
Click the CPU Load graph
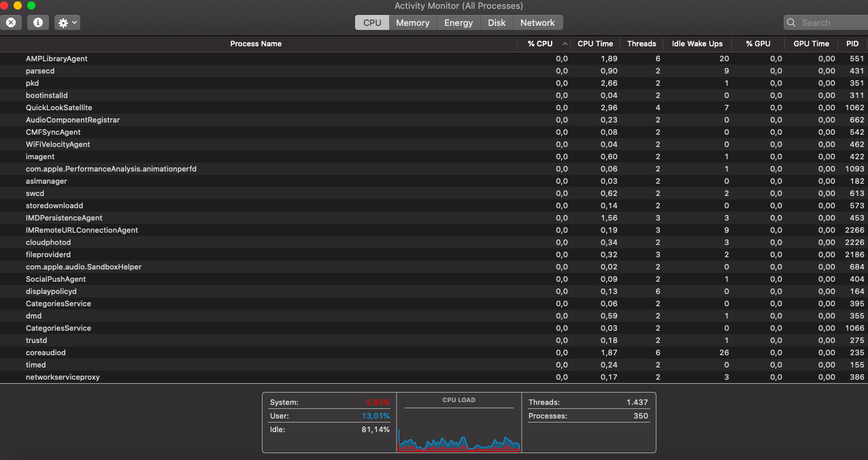[459, 432]
